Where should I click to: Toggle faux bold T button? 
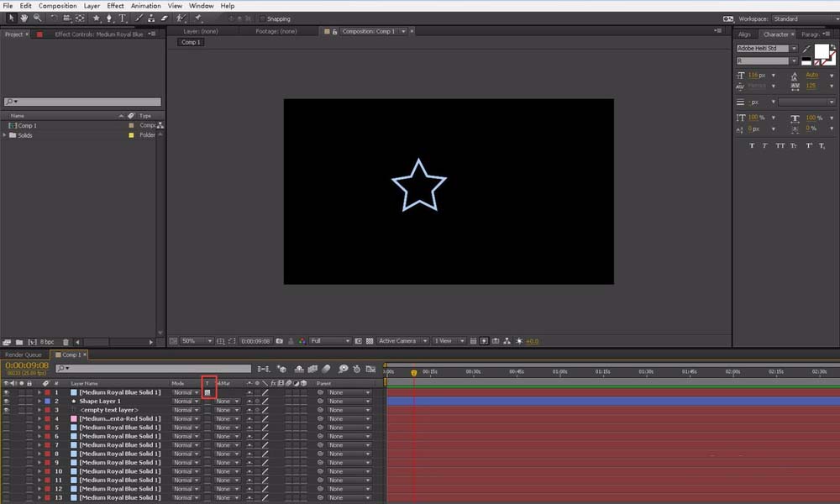pyautogui.click(x=752, y=145)
